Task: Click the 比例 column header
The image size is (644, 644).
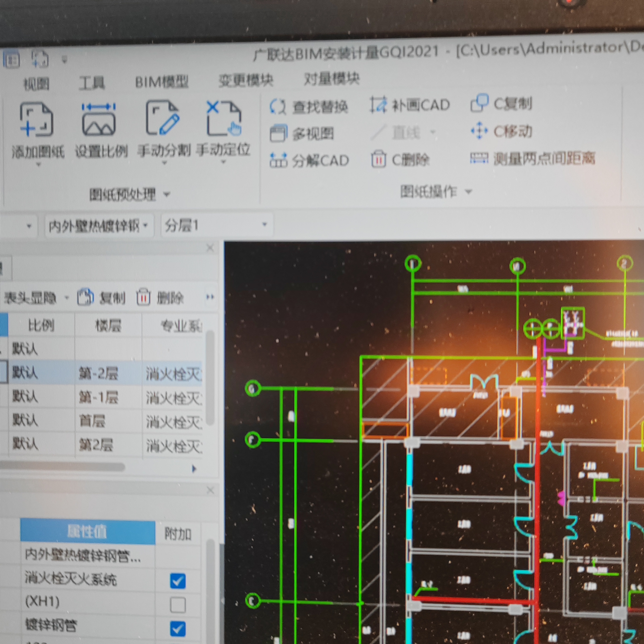Action: [x=41, y=325]
